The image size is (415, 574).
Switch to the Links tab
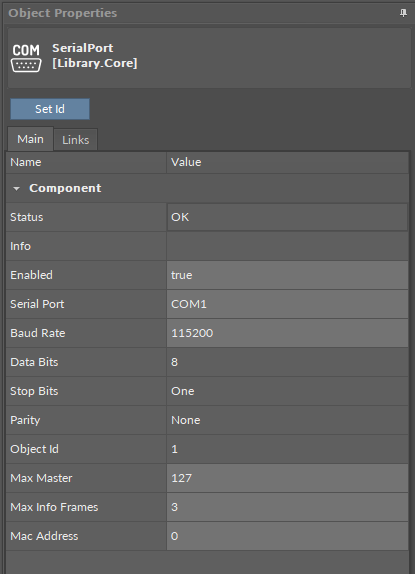click(x=75, y=139)
